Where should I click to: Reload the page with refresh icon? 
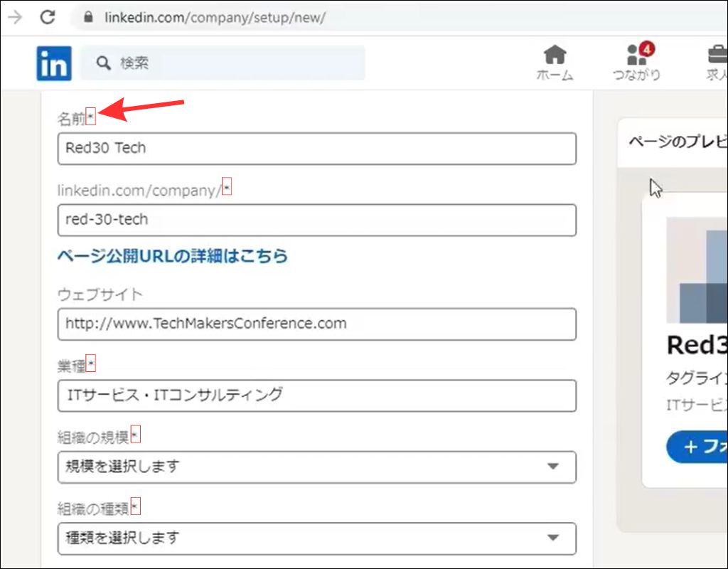pyautogui.click(x=48, y=18)
